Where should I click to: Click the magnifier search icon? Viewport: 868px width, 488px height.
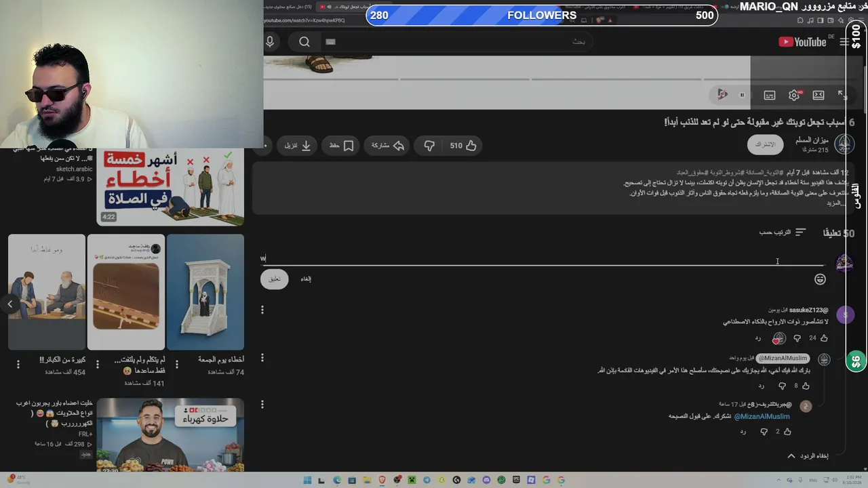point(304,42)
